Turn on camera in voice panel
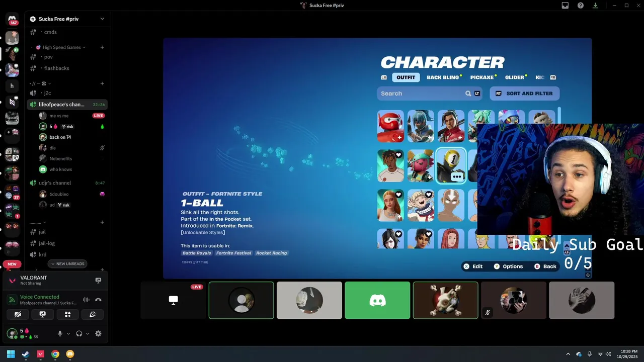644x362 pixels. coord(18,314)
